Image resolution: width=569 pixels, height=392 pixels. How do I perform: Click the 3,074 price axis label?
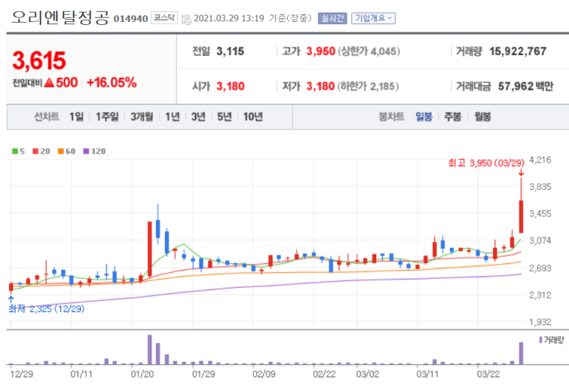(x=540, y=240)
